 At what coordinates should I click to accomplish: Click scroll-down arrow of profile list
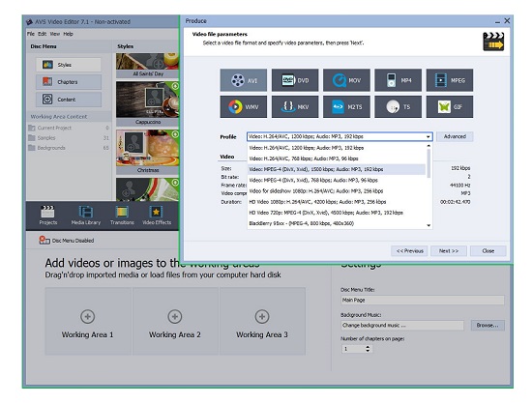click(429, 225)
